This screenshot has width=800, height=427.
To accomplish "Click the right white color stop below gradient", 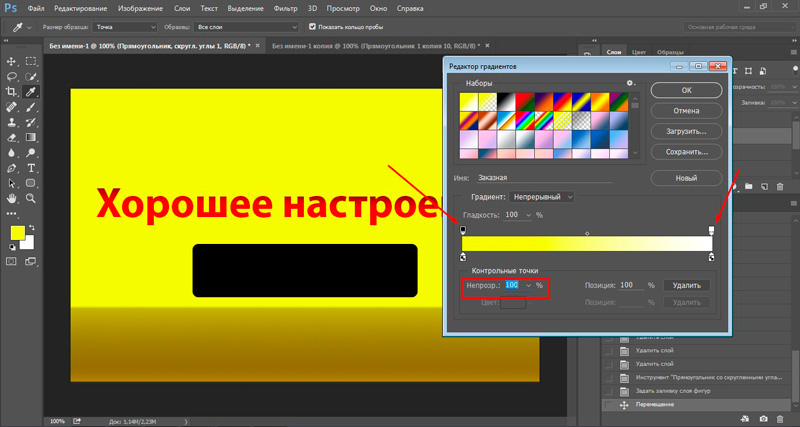I will pyautogui.click(x=711, y=258).
